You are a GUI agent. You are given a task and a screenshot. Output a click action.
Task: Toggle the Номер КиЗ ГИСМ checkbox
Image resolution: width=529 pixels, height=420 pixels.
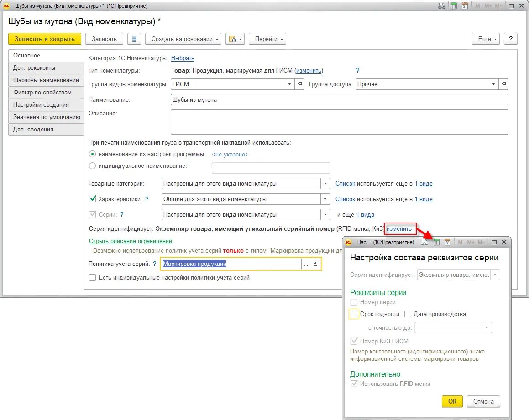click(x=354, y=341)
